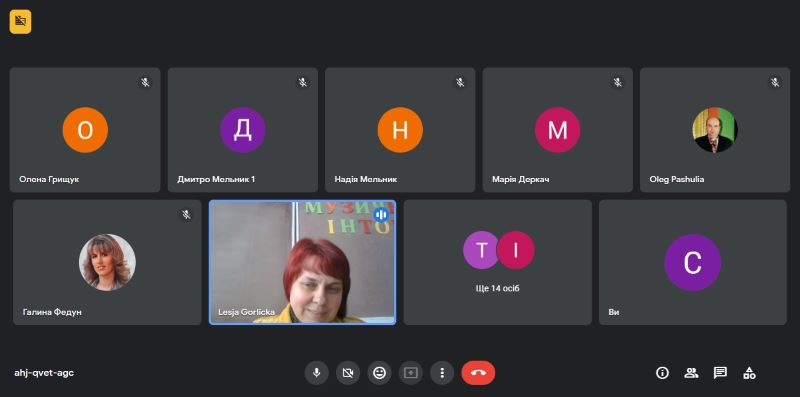800x397 pixels.
Task: Select the Lesja Gorlicka video tile
Action: (x=303, y=262)
